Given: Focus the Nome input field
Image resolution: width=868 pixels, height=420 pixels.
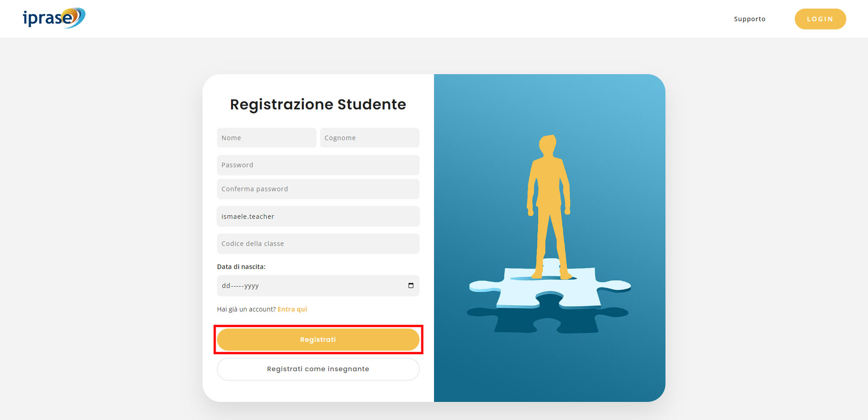Looking at the screenshot, I should click(266, 138).
